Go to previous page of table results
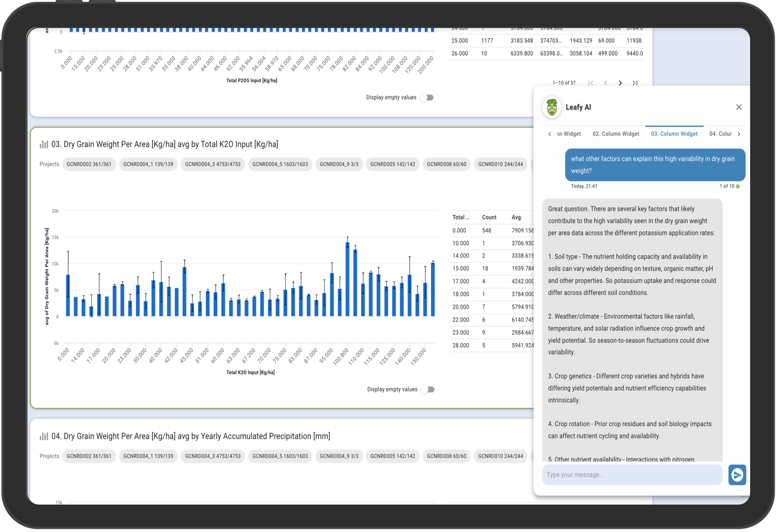 (x=605, y=83)
